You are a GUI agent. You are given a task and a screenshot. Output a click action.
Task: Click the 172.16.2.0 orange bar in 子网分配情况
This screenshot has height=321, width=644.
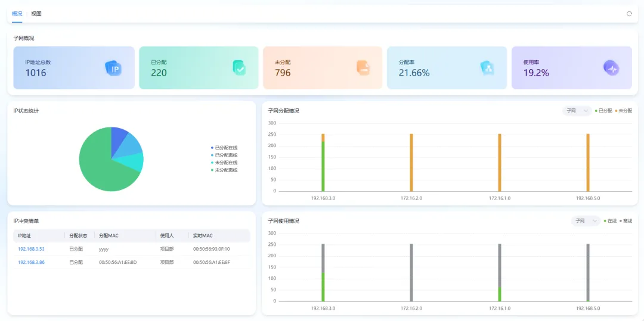[x=411, y=162]
